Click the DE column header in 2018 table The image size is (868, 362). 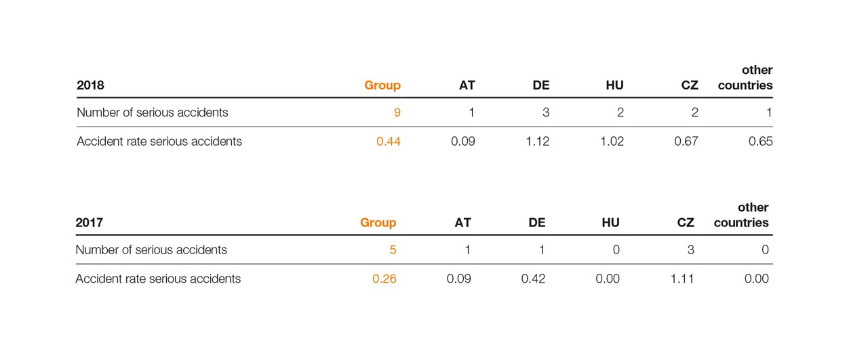click(x=540, y=85)
